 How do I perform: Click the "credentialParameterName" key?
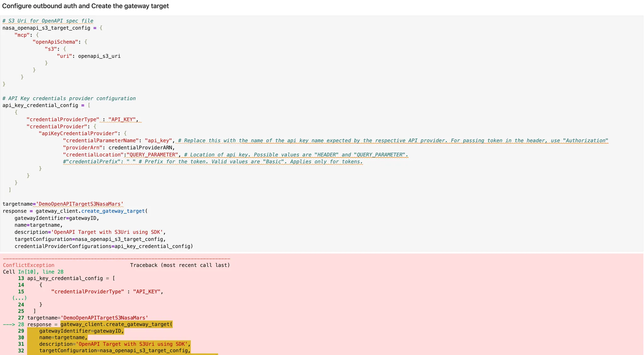[x=101, y=140]
